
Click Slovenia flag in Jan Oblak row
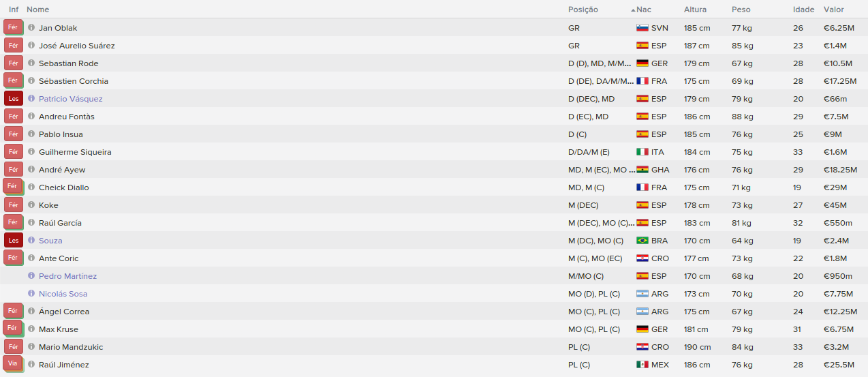642,28
